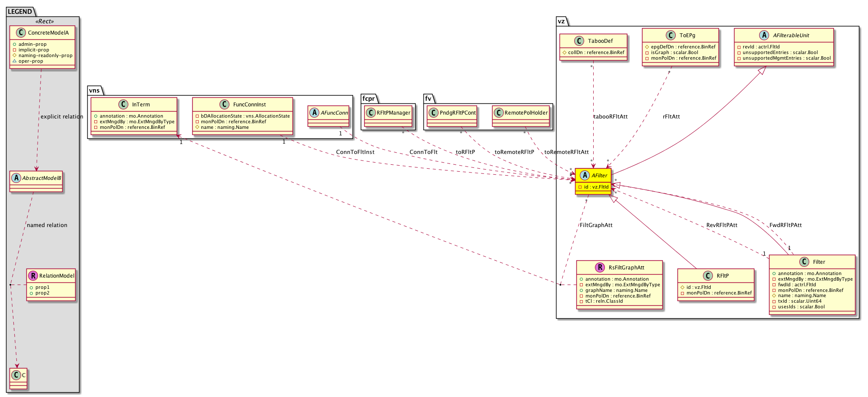Click the RelationModel magenta R icon
This screenshot has width=868, height=397.
33,275
